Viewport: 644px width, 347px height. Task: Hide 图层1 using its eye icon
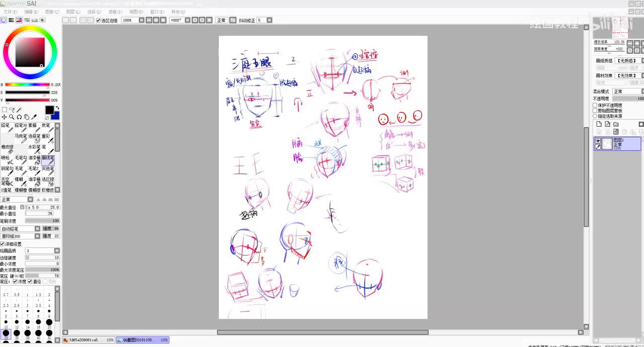[x=598, y=141]
